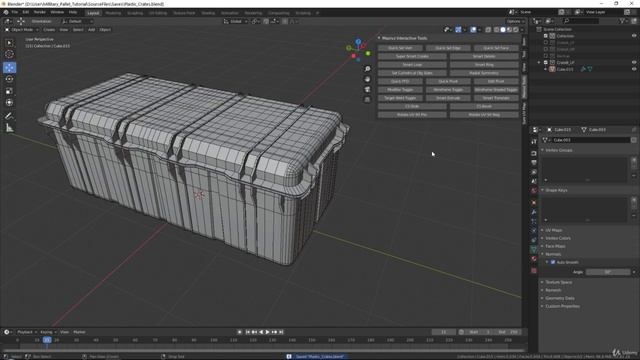Switch to the UV Editing workspace tab
Screen dimensions: 640x360
click(158, 13)
